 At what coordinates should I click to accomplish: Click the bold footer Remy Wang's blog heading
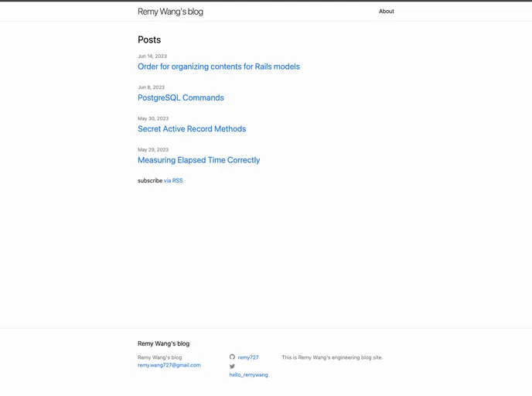point(163,343)
